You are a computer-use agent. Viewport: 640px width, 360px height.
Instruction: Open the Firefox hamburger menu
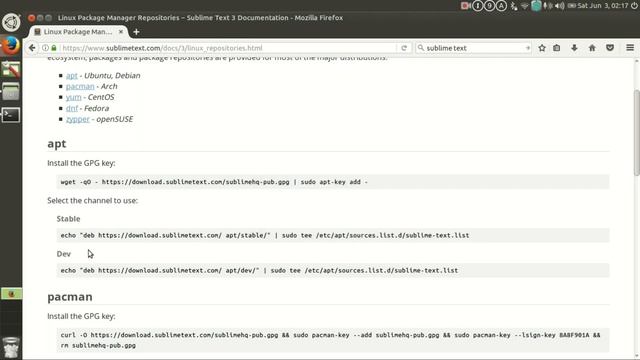(630, 48)
